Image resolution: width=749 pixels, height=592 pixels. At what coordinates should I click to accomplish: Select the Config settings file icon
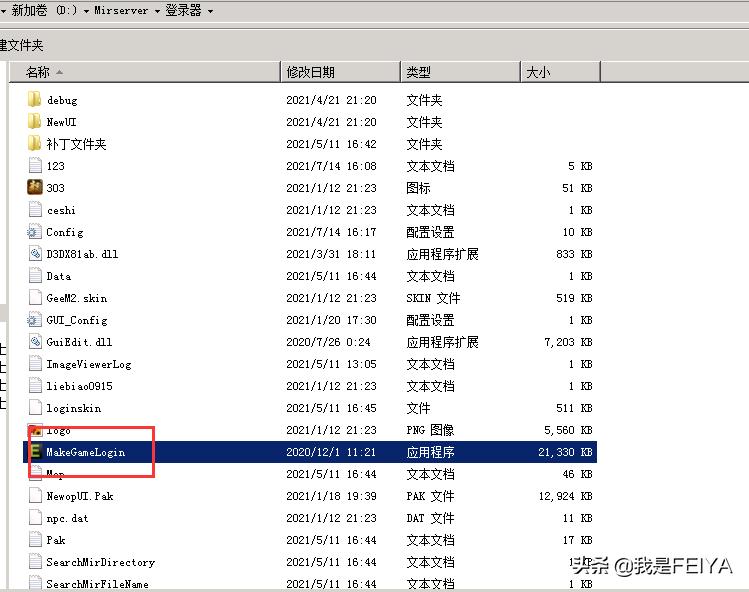(34, 231)
